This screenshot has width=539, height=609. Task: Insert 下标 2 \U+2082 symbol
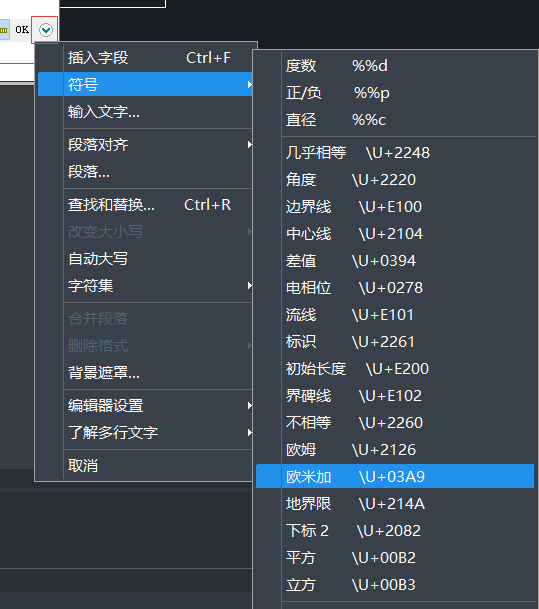395,531
